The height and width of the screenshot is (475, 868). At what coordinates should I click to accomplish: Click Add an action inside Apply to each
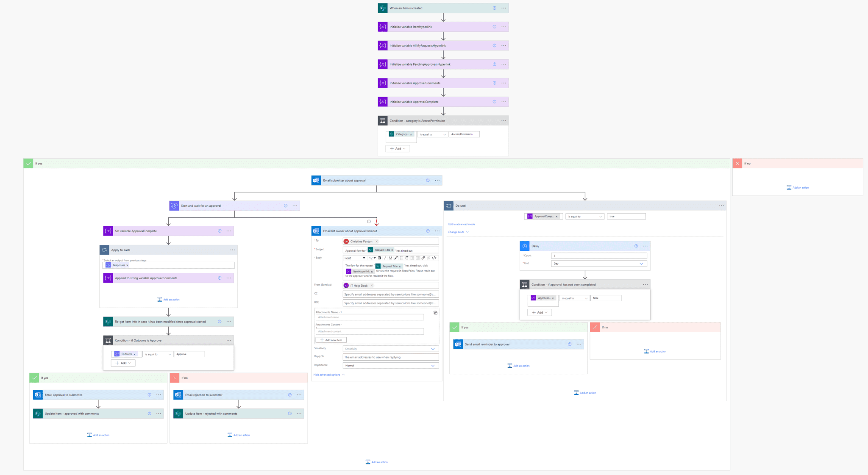pos(168,300)
